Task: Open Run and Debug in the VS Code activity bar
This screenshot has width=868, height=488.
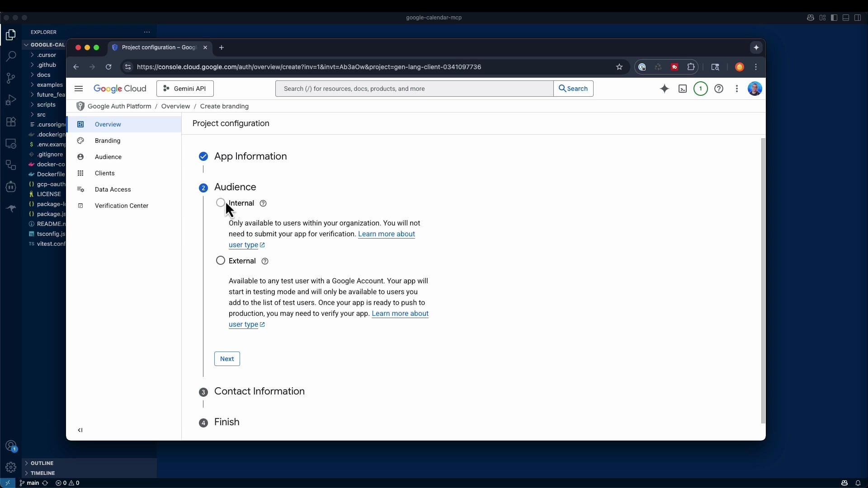Action: click(11, 100)
